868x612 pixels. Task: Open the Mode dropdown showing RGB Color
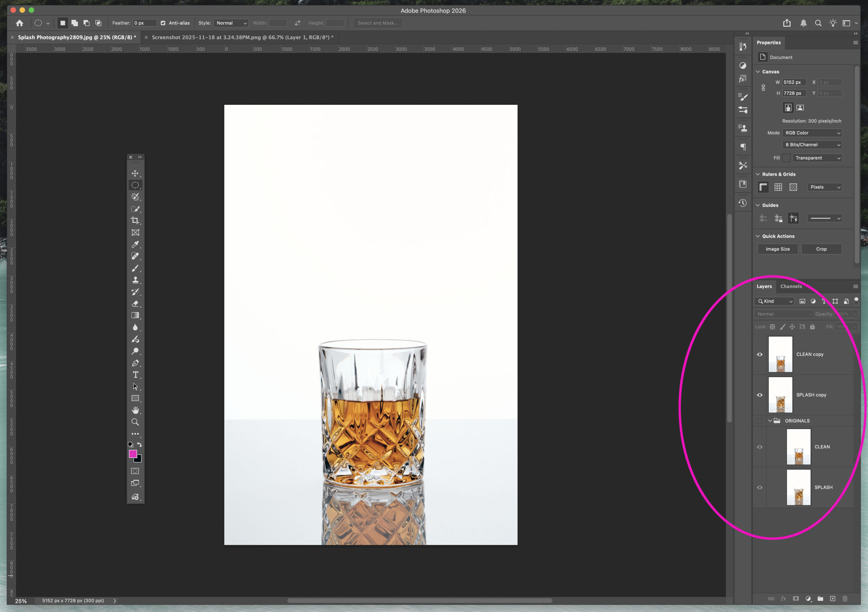tap(812, 133)
